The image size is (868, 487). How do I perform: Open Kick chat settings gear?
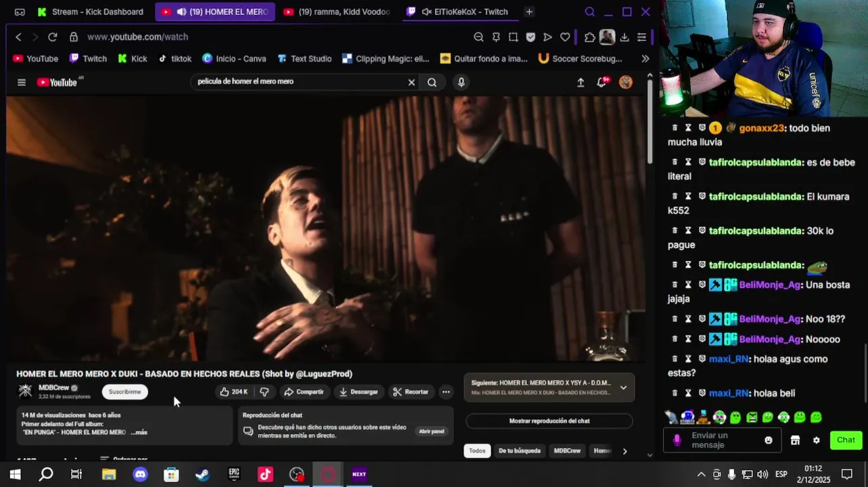[x=817, y=440]
